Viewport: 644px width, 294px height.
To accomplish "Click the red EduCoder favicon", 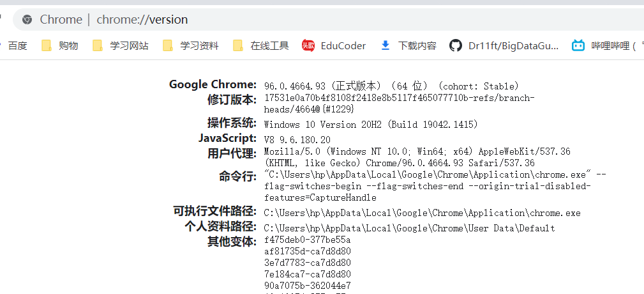I will (308, 45).
